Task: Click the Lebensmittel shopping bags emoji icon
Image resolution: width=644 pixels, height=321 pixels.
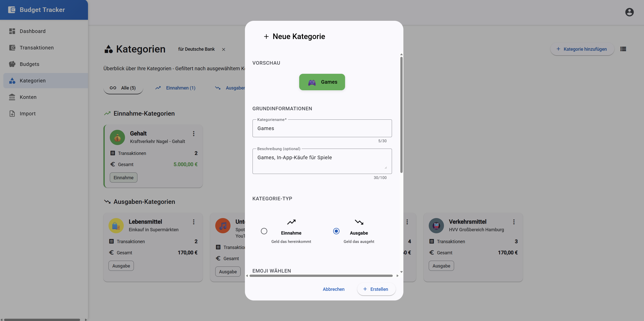Action: coord(116,226)
